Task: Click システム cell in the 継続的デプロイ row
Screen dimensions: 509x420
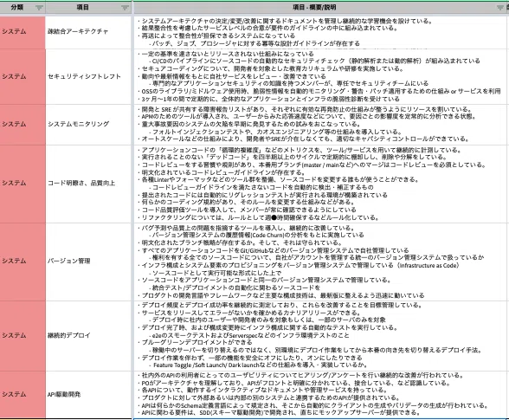Action: point(23,335)
